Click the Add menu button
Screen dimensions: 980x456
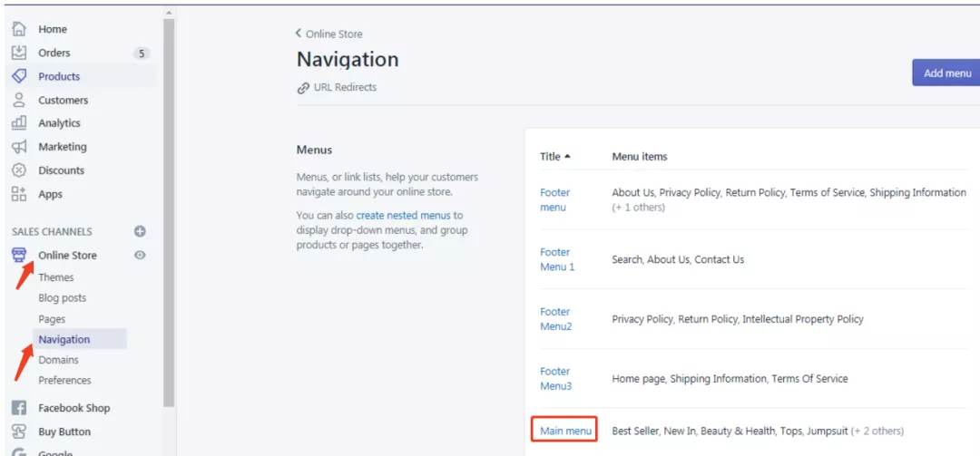[x=946, y=73]
